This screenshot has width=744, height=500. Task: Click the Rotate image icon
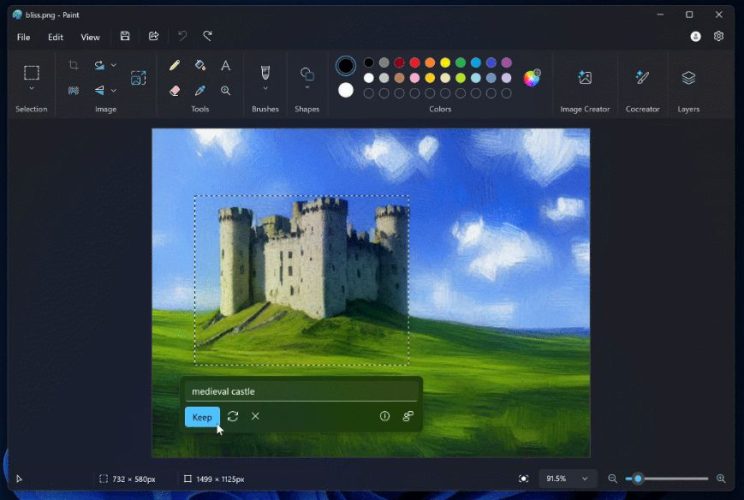[x=99, y=65]
